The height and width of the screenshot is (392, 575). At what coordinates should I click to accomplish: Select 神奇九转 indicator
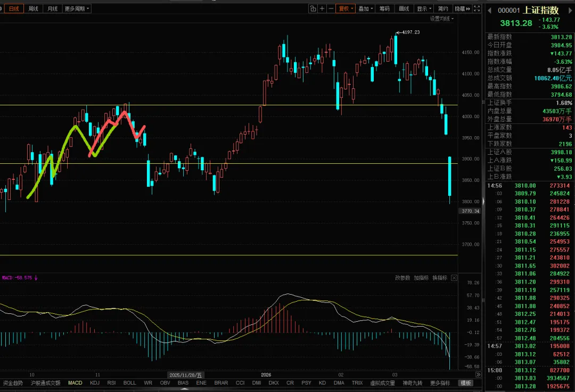pos(413,383)
